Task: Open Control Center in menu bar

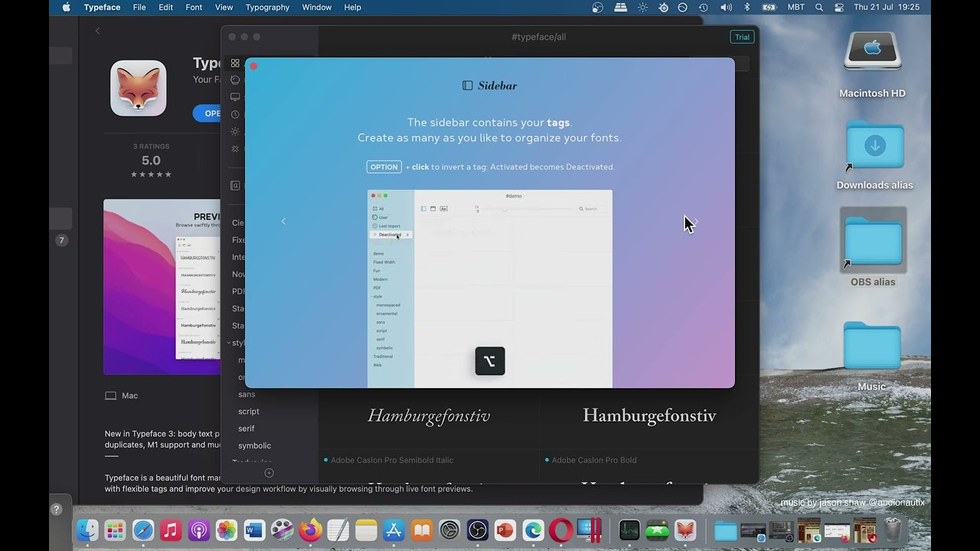Action: coord(839,7)
